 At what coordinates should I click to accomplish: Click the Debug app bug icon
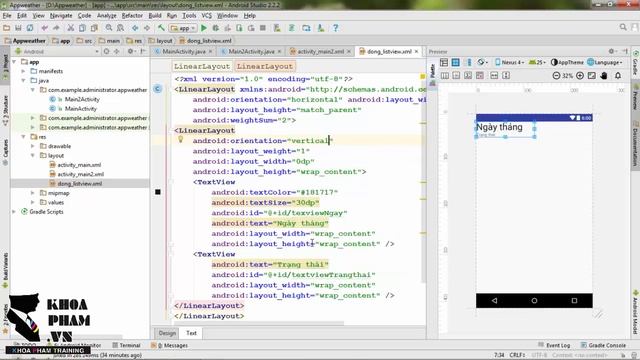(216, 28)
